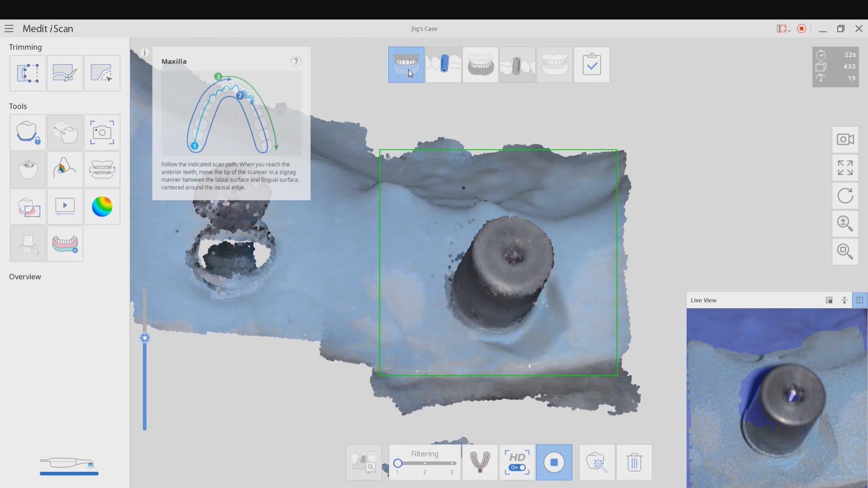Click the trash can delete scan icon
Image resolution: width=868 pixels, height=488 pixels.
[634, 462]
